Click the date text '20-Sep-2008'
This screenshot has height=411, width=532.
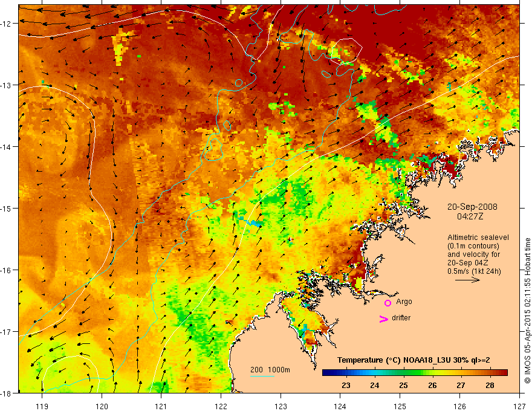pos(472,207)
